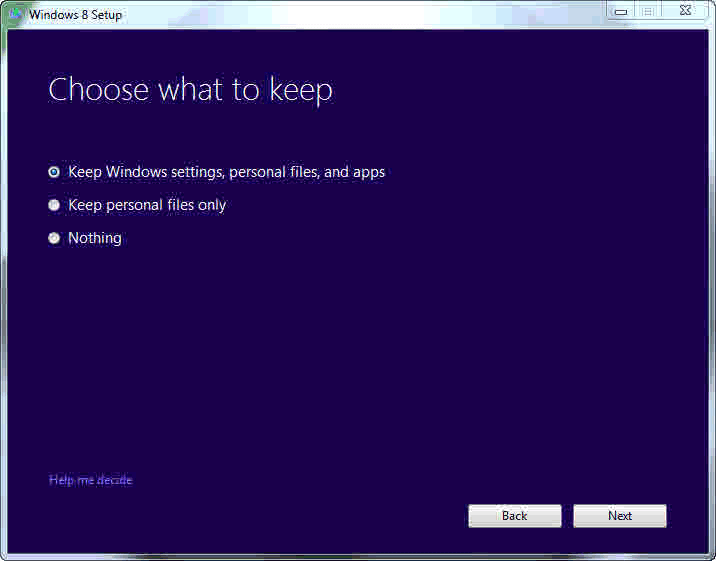Close the Windows 8 Setup window

685,10
